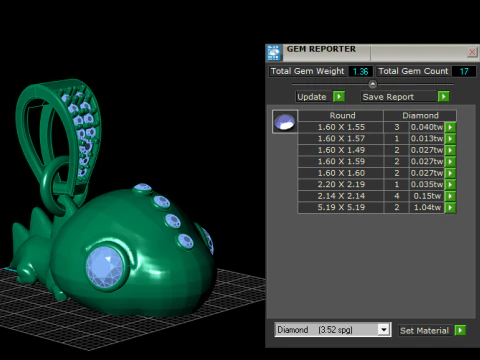Viewport: 480px width, 360px height.
Task: Click the Round column header
Action: 341,115
